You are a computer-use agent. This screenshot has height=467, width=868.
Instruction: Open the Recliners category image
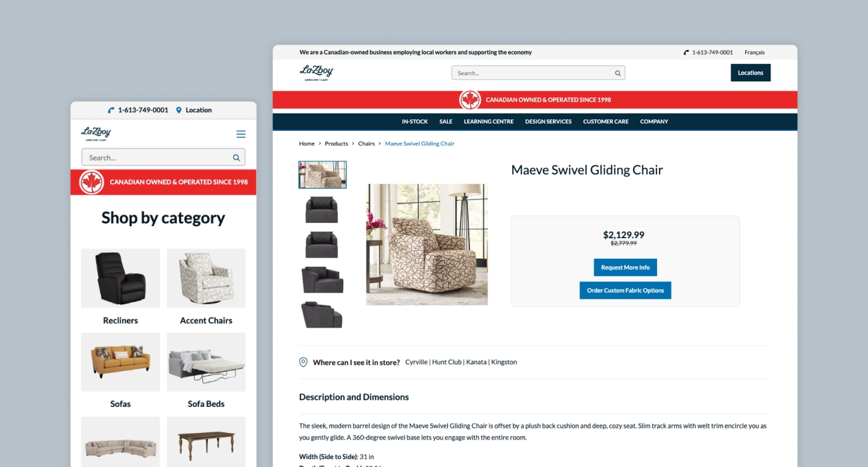120,278
